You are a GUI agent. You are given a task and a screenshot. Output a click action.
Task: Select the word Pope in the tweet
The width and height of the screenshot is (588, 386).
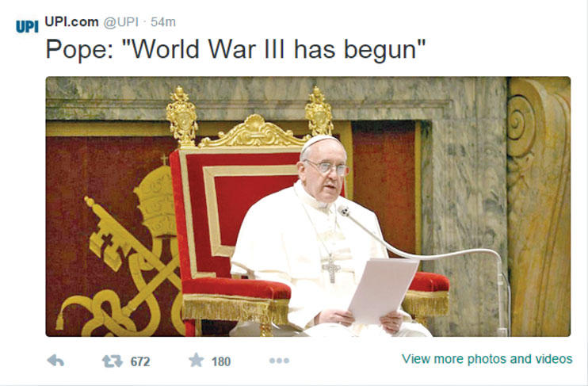77,49
